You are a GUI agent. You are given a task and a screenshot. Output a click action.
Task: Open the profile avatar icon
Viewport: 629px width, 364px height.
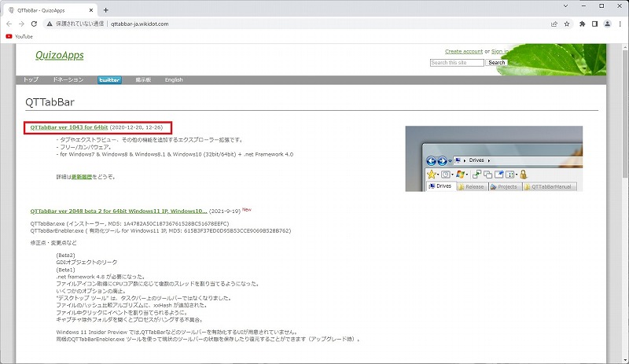coord(607,24)
